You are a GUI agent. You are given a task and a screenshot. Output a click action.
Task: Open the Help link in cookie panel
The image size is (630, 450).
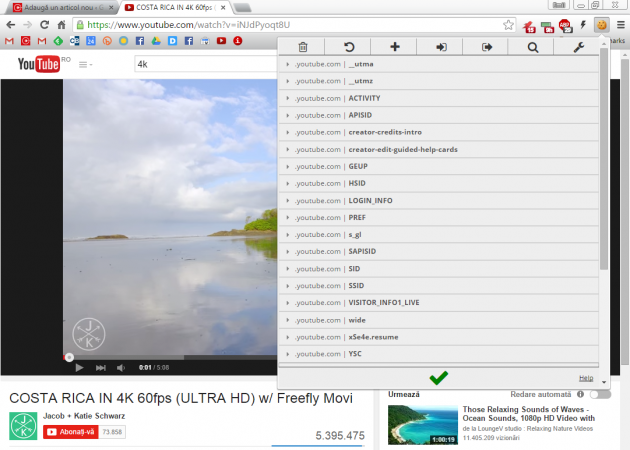(586, 378)
